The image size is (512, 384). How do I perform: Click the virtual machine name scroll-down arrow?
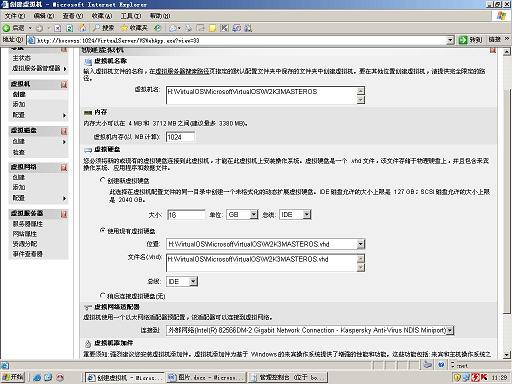coord(361,100)
